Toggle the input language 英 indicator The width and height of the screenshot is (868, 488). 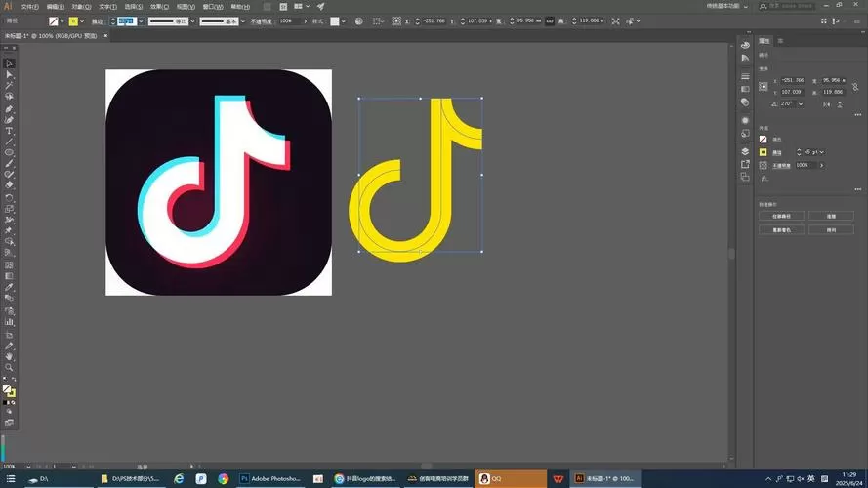click(x=811, y=478)
